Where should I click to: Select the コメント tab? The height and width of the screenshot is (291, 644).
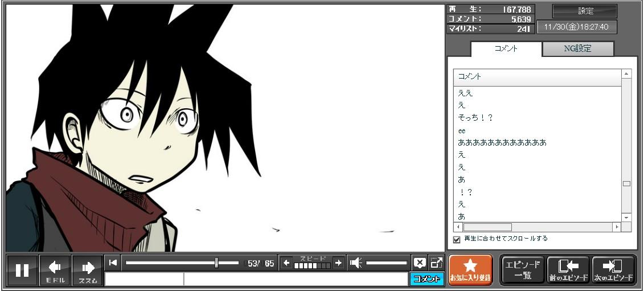click(506, 49)
